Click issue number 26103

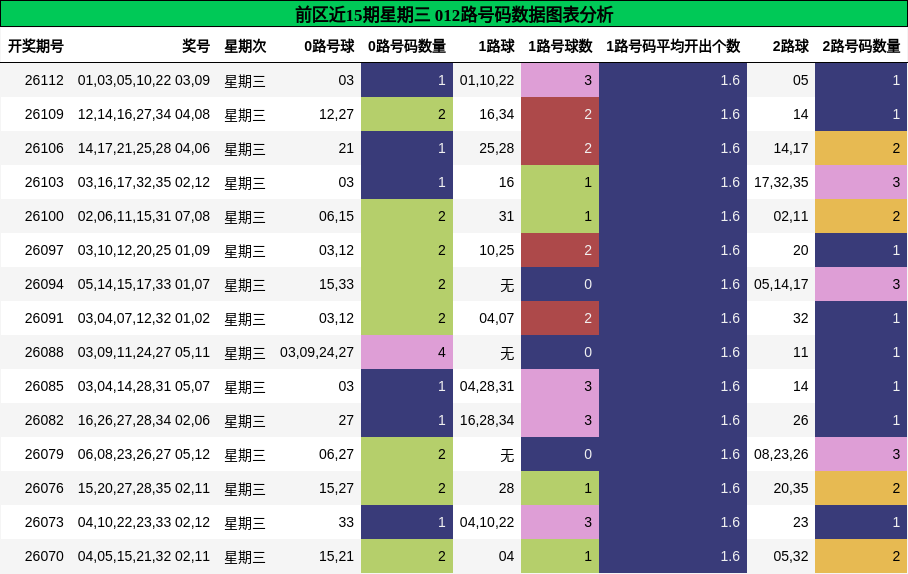[44, 182]
